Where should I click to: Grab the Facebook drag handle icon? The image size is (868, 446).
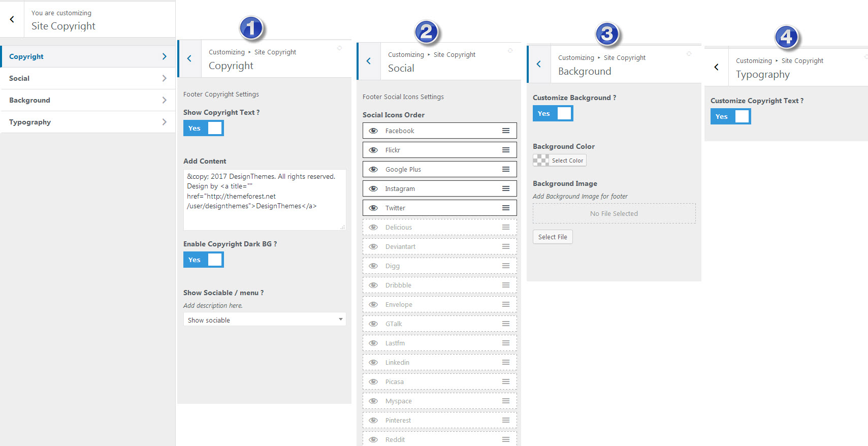pyautogui.click(x=506, y=131)
